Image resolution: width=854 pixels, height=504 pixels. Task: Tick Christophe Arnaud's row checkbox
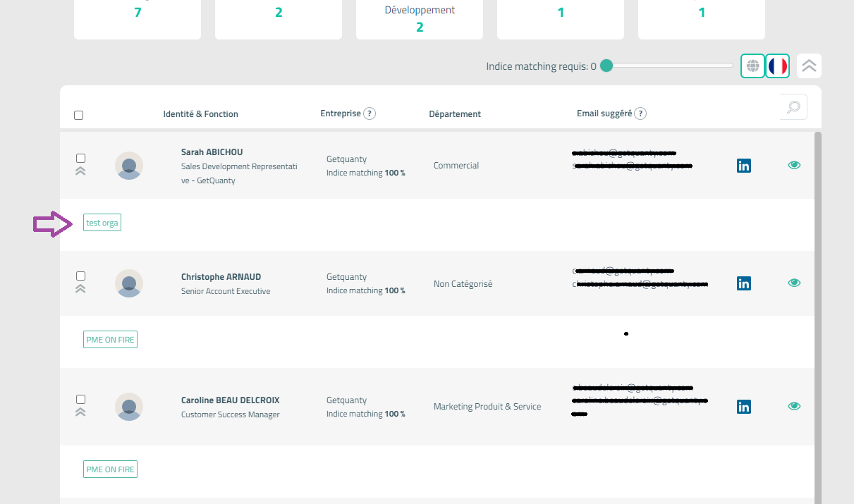(80, 276)
